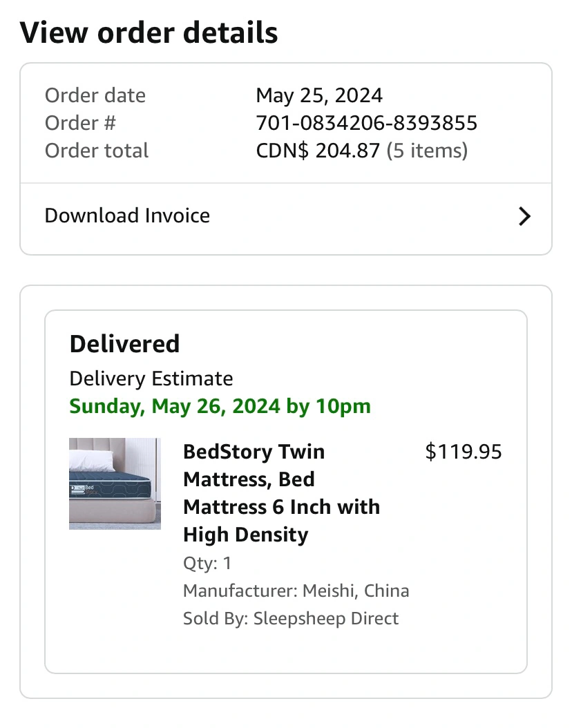
Task: Tap the Manufacturer: Meishi, China line
Action: (296, 591)
